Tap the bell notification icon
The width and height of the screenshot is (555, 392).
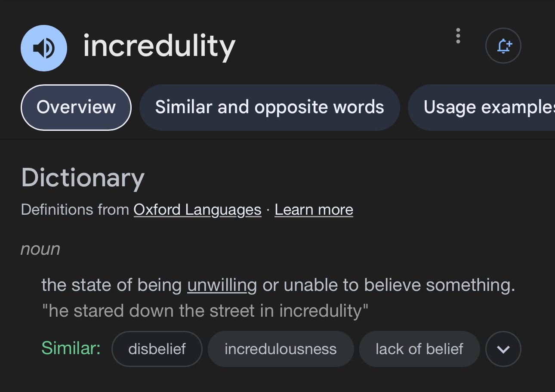click(x=503, y=46)
